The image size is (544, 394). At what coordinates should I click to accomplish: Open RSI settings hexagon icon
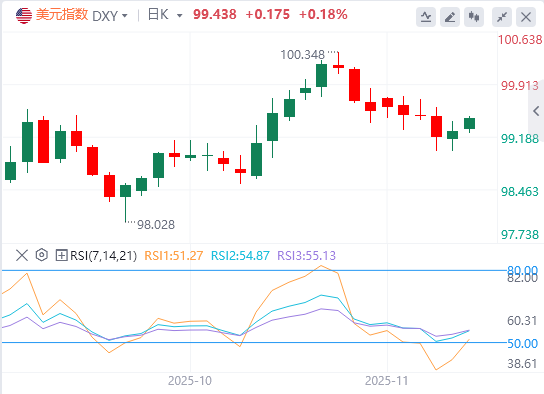point(42,255)
